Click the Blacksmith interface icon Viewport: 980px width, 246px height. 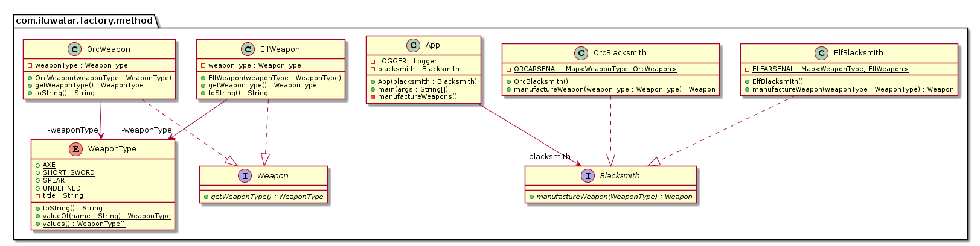[x=588, y=175]
